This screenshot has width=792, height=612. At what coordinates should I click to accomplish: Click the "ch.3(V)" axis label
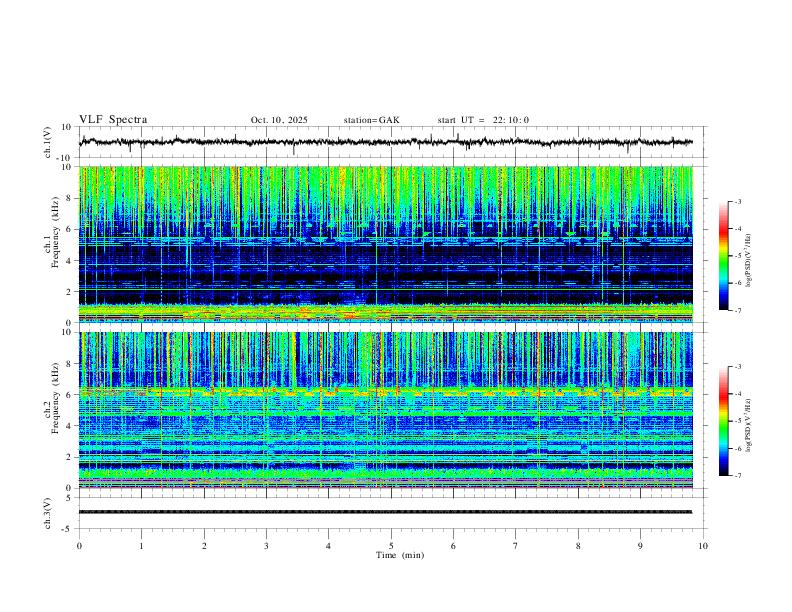click(48, 513)
